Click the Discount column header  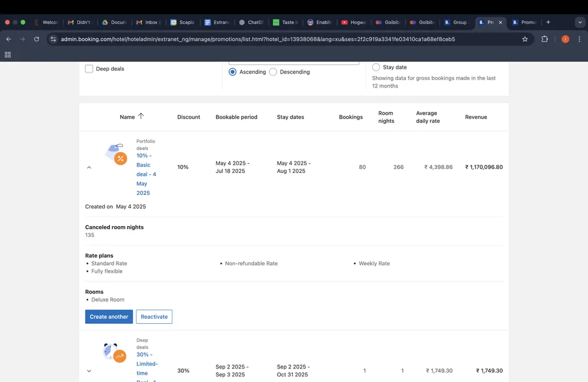point(189,117)
